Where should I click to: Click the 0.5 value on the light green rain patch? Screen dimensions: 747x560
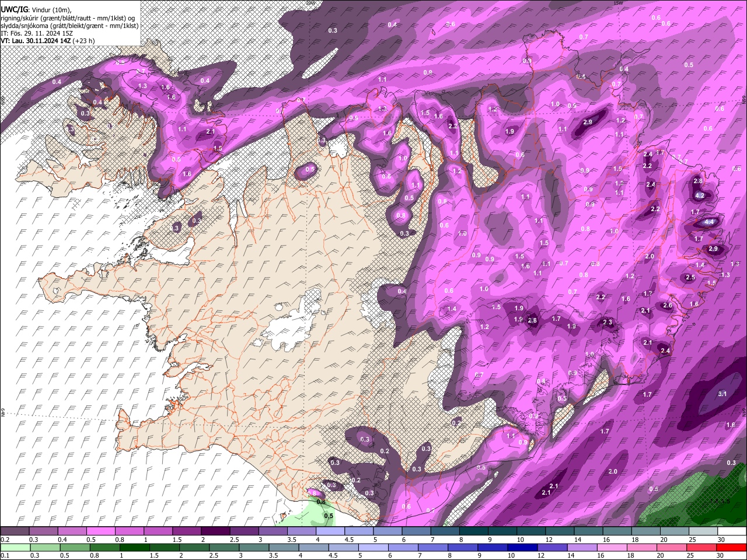[x=329, y=516]
